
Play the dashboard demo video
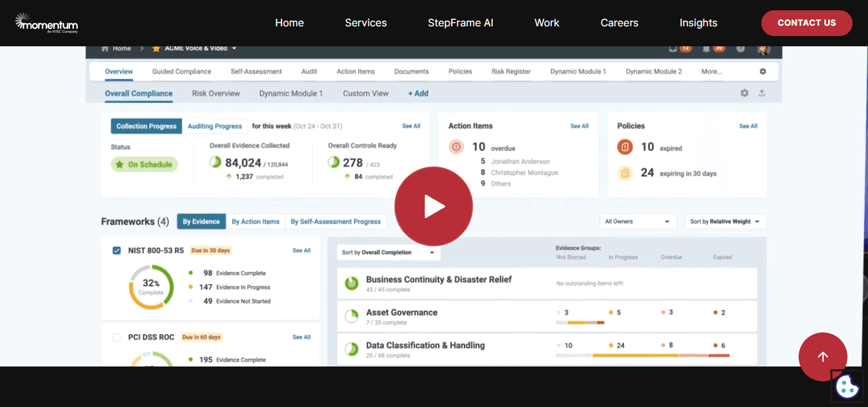434,206
